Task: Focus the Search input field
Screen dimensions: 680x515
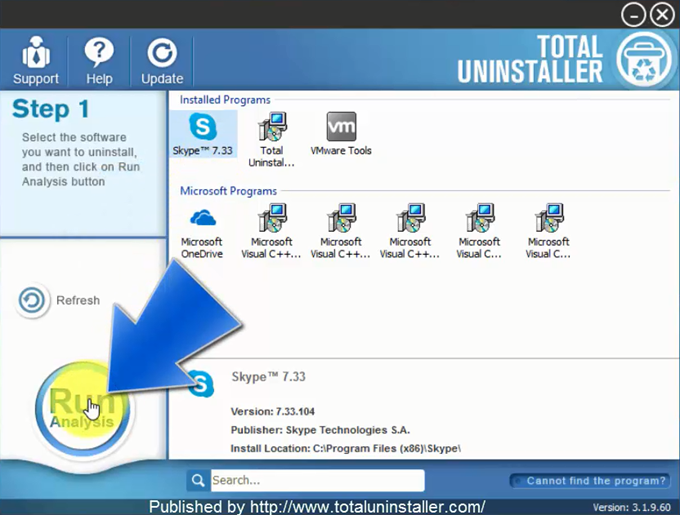Action: (317, 480)
